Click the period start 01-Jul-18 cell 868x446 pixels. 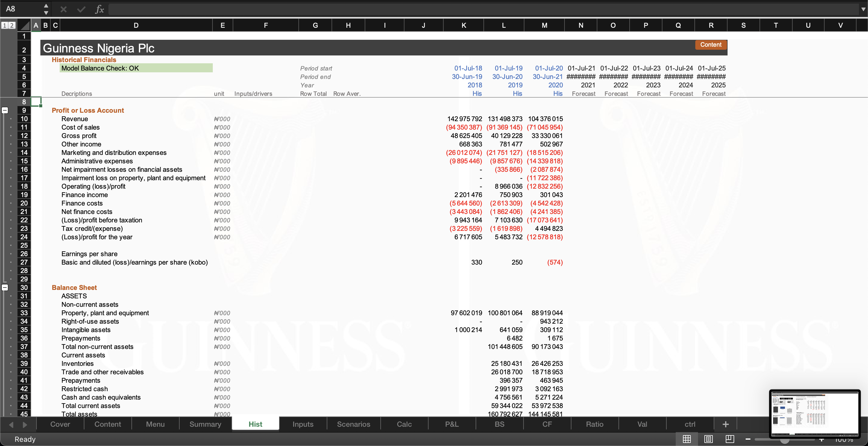point(468,68)
